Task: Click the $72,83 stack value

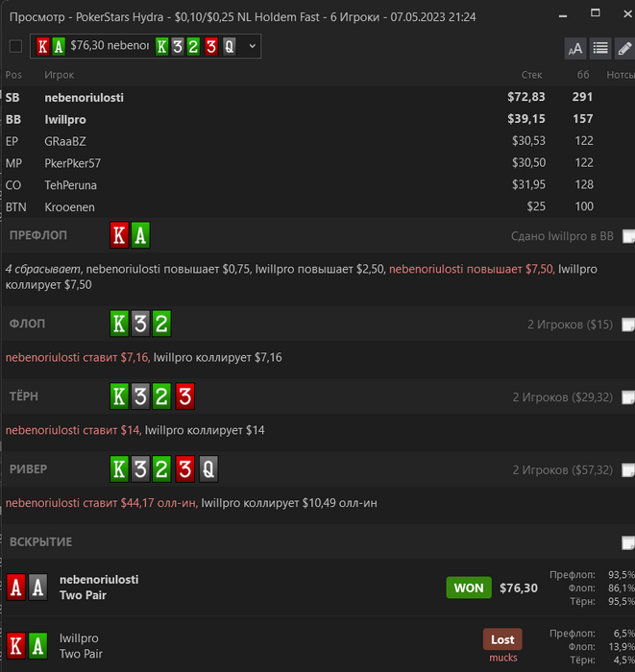Action: 526,97
